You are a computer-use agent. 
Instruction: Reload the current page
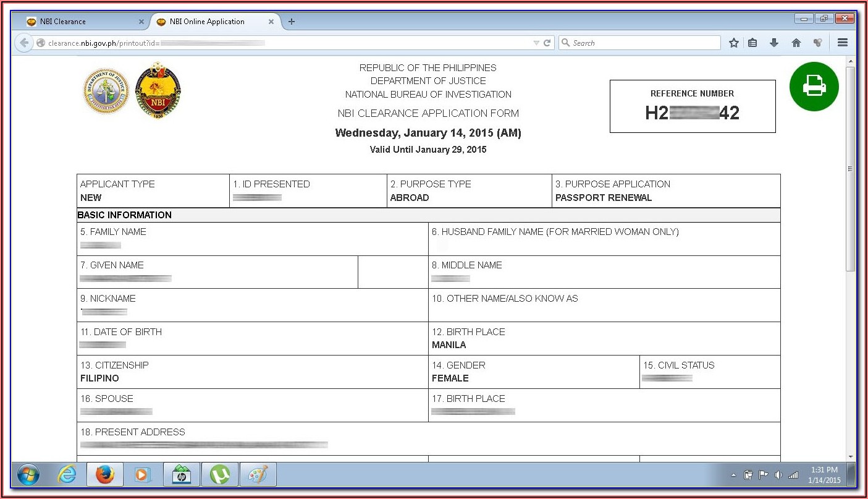547,43
